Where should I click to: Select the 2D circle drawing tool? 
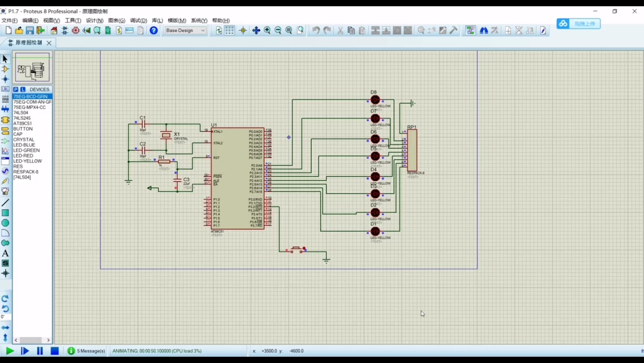(5, 223)
